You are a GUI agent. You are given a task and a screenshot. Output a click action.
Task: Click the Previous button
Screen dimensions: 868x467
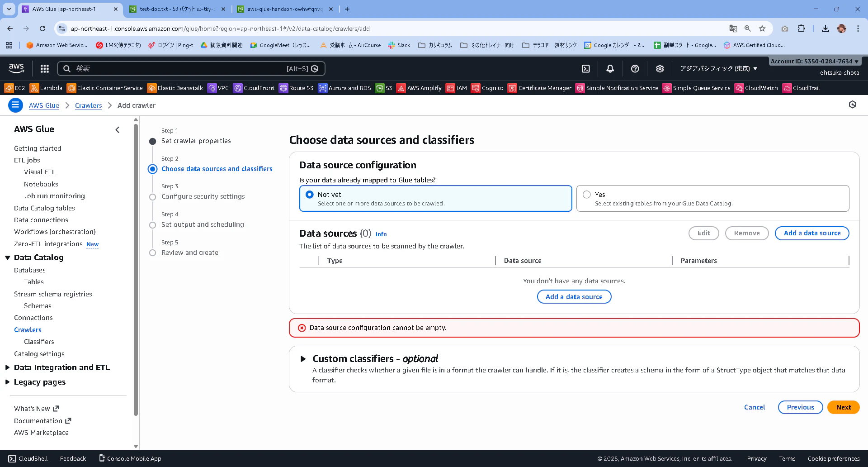(x=800, y=407)
